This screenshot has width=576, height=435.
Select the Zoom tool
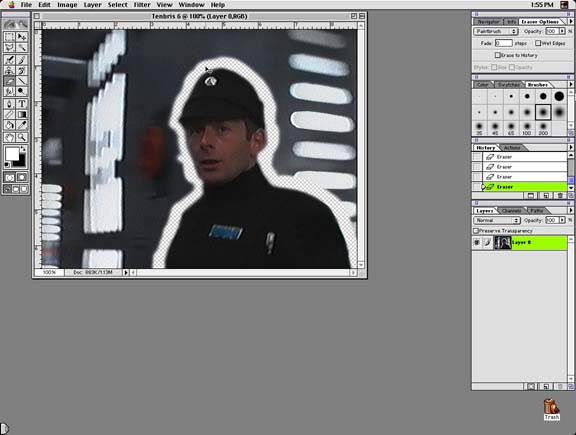point(22,137)
